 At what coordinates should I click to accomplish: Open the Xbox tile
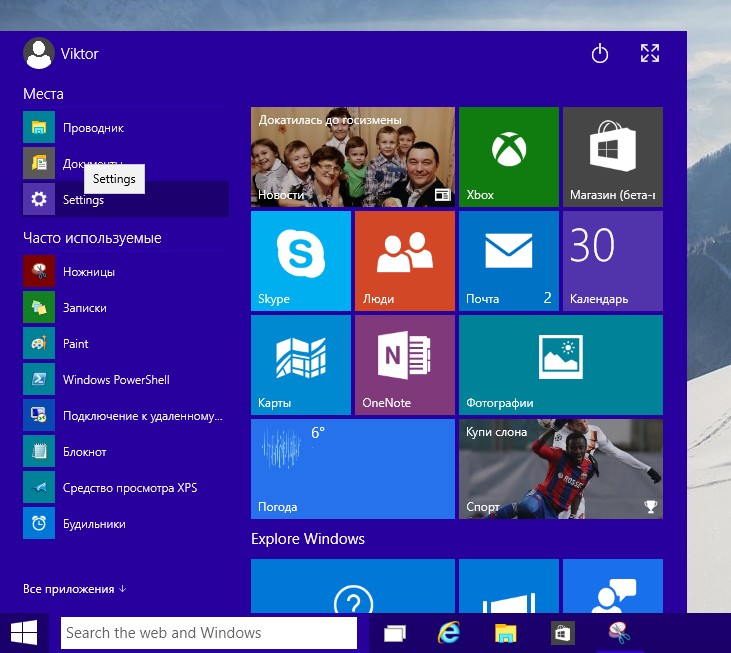click(509, 157)
